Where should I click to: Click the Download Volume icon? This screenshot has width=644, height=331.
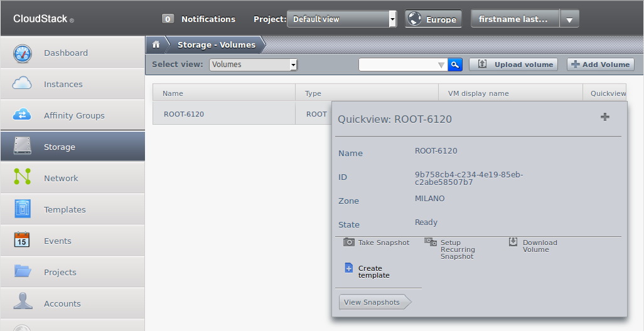[513, 242]
